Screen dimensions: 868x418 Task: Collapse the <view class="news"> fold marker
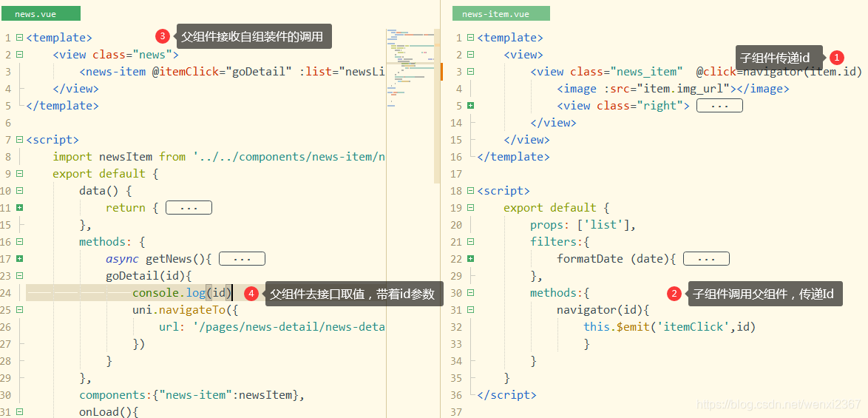[19, 55]
